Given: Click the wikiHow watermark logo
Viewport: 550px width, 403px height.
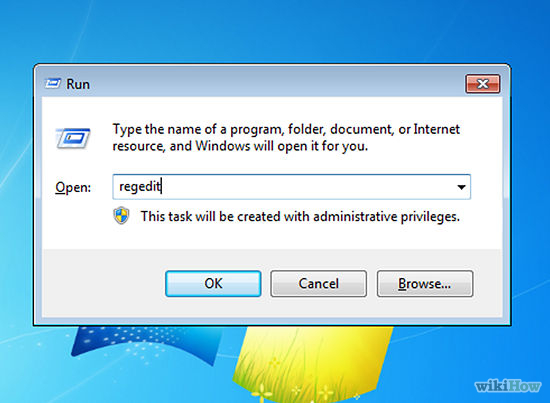Looking at the screenshot, I should tap(507, 386).
